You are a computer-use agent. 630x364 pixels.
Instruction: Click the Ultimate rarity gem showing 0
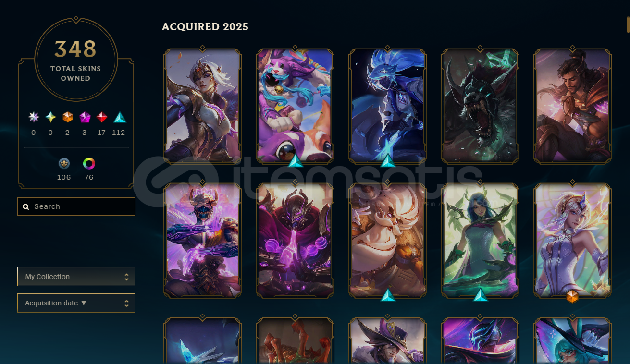tap(50, 117)
